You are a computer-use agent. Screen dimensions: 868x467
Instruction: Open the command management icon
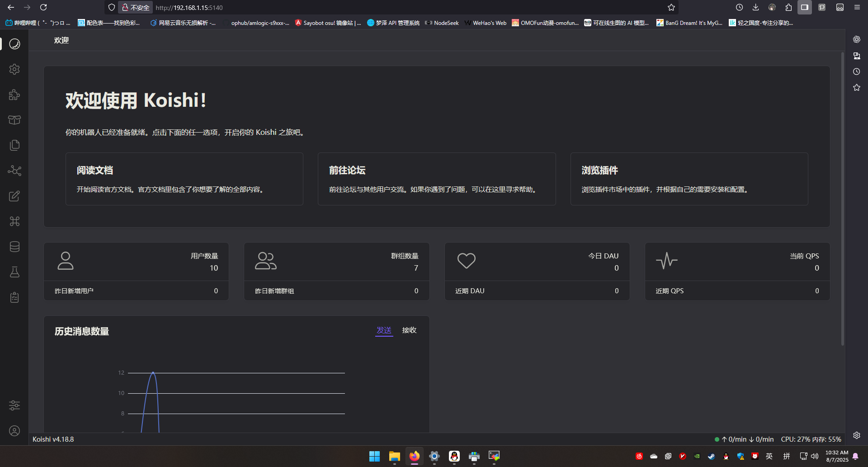pyautogui.click(x=14, y=221)
